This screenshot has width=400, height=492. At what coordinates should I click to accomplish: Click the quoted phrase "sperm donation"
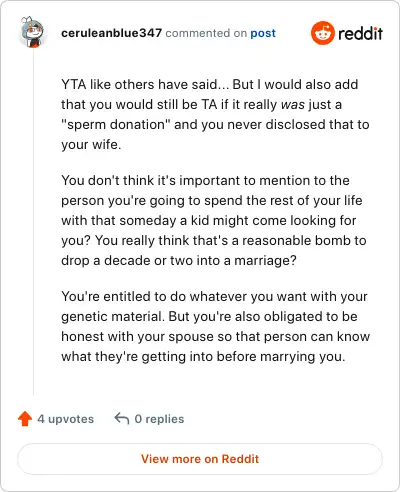click(x=116, y=124)
